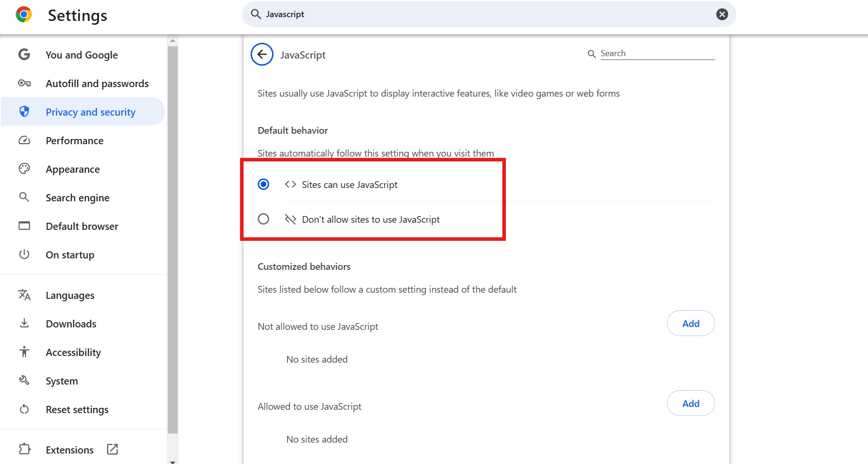Click the Chrome logo icon
Image resolution: width=868 pixels, height=464 pixels.
24,15
